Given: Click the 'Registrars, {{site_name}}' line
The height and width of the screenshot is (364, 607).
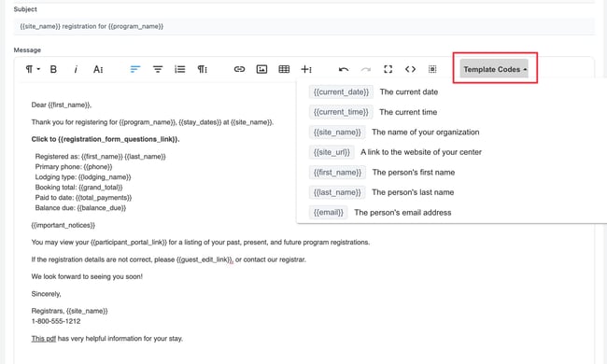Looking at the screenshot, I should pyautogui.click(x=70, y=311).
